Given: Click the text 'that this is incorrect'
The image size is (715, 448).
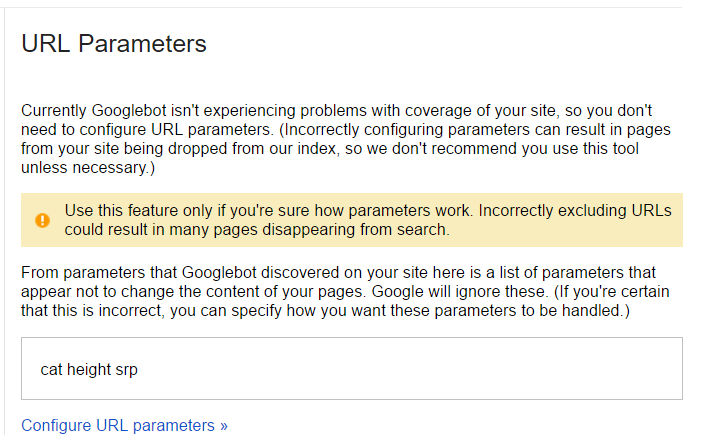Looking at the screenshot, I should point(92,311).
